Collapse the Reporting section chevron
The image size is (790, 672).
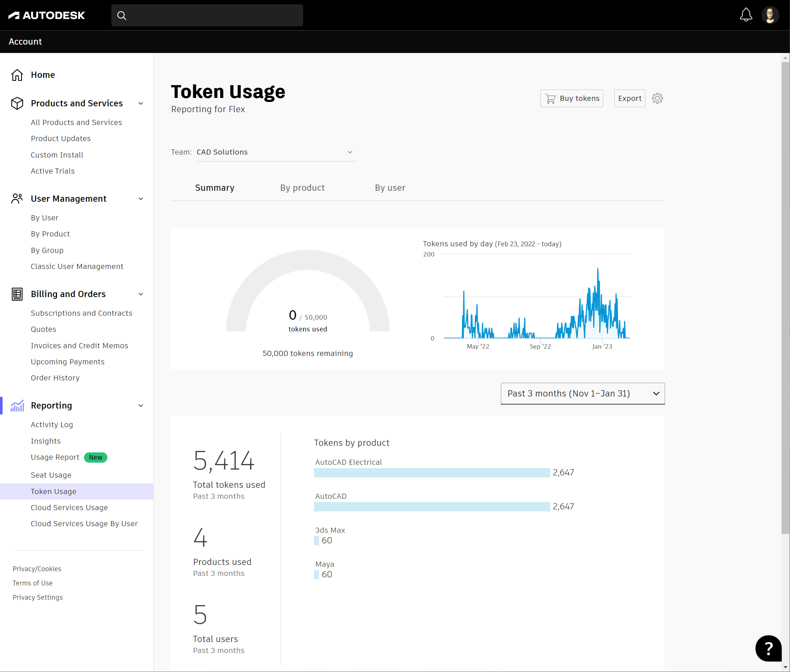(141, 406)
